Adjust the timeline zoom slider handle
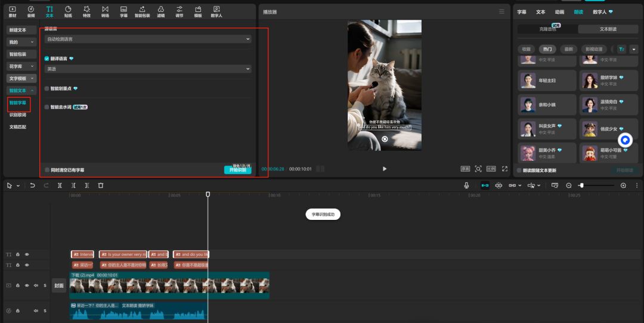The width and height of the screenshot is (644, 323). pos(581,185)
